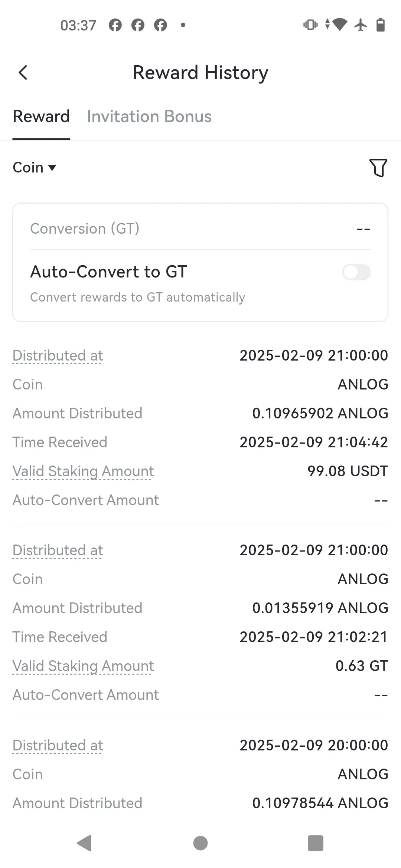Tap the vibrate mode status icon
This screenshot has width=401, height=868.
(310, 25)
